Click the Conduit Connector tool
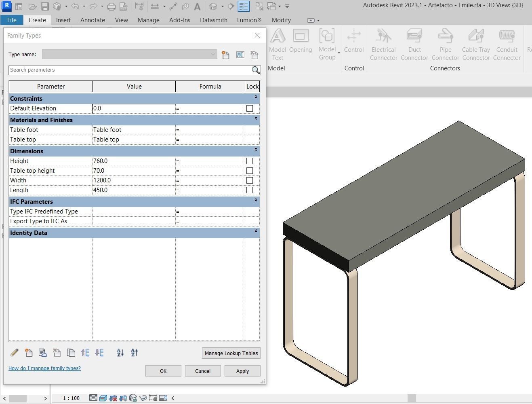532x404 pixels. pos(507,44)
